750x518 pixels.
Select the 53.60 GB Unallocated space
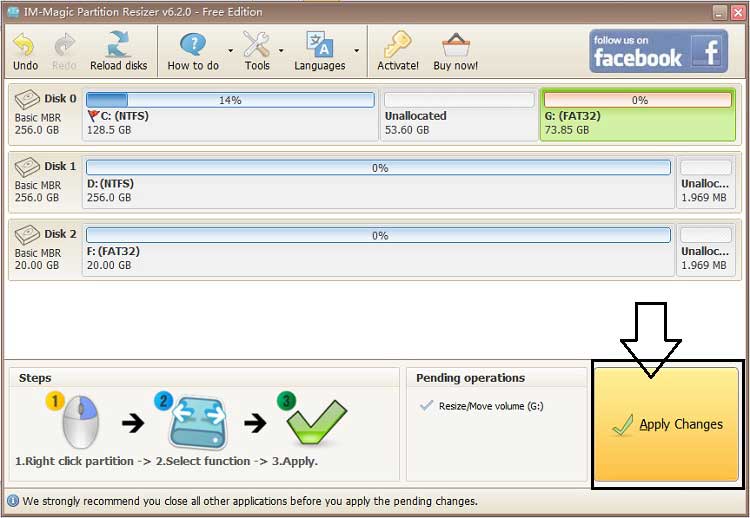[x=459, y=114]
